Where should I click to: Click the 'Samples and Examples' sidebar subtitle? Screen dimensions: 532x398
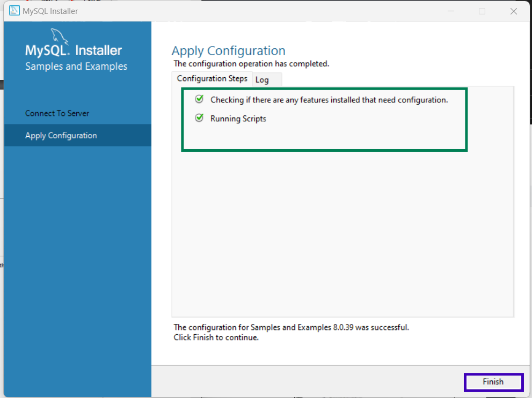point(76,67)
